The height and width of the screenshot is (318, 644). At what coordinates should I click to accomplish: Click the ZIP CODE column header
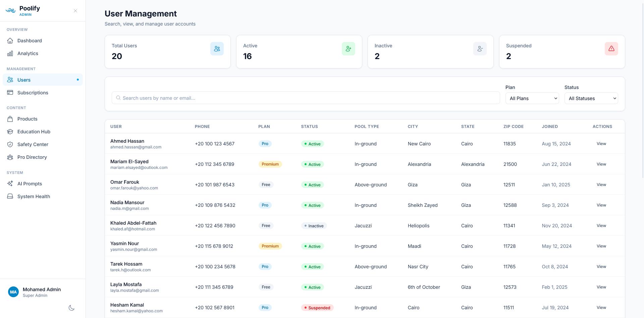point(514,127)
